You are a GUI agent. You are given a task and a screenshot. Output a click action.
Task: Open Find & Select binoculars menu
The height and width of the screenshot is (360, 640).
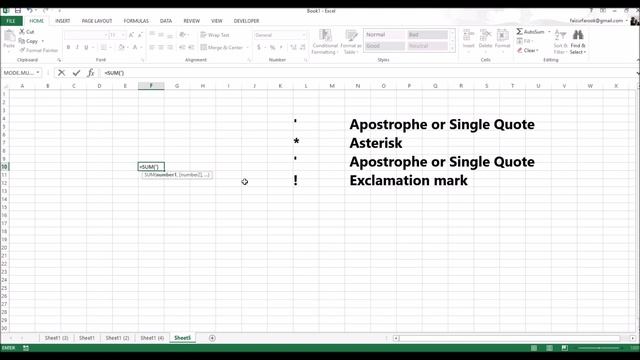point(578,42)
